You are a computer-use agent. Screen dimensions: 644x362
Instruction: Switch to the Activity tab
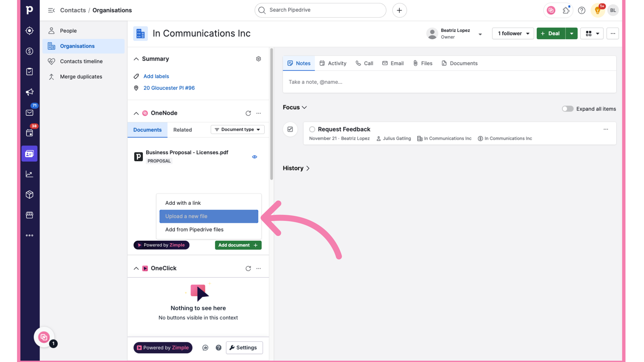pyautogui.click(x=333, y=63)
